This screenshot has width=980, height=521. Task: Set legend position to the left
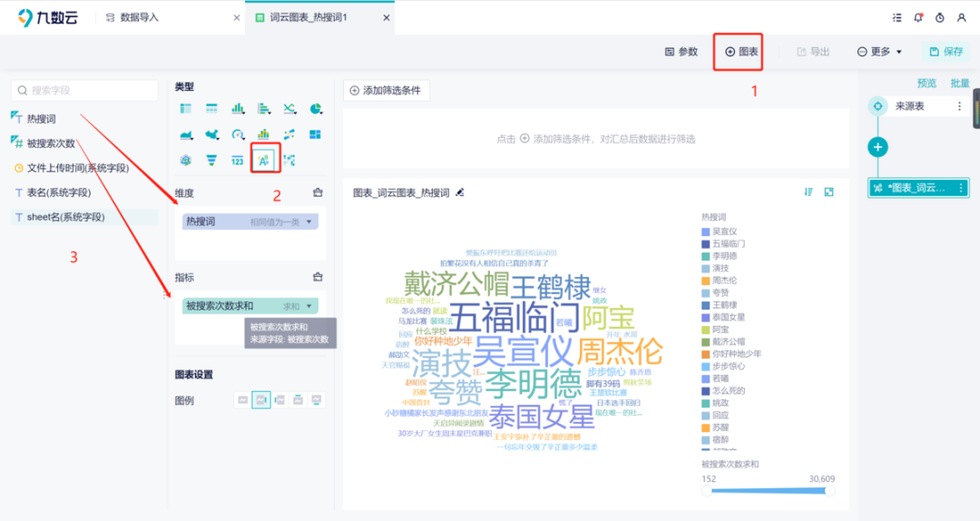coord(280,400)
